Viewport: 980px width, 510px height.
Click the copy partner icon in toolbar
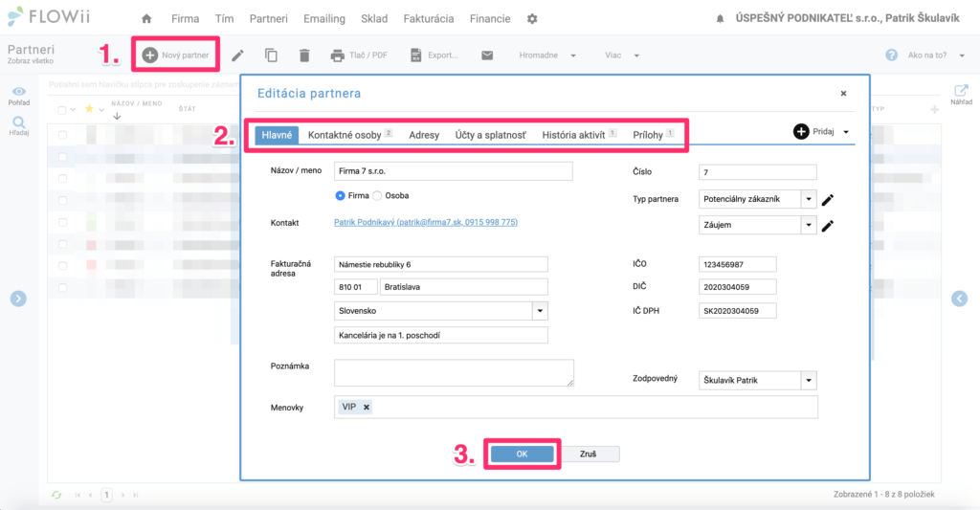pos(271,55)
